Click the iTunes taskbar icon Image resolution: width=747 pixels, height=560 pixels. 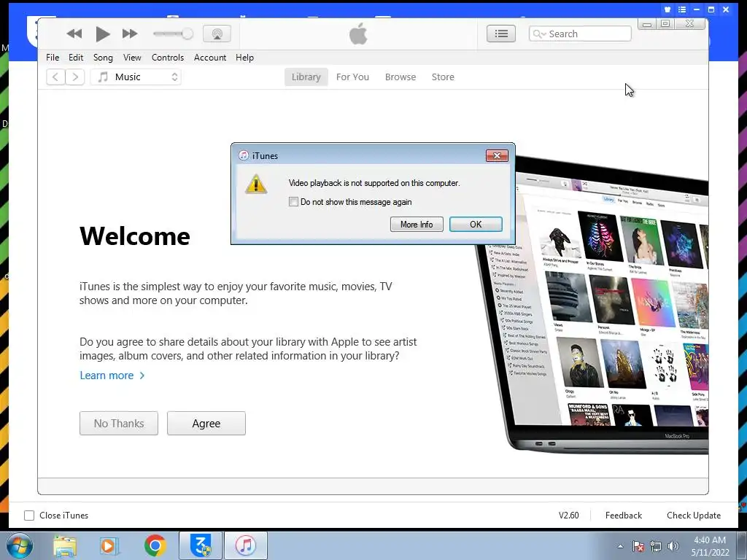(x=246, y=545)
